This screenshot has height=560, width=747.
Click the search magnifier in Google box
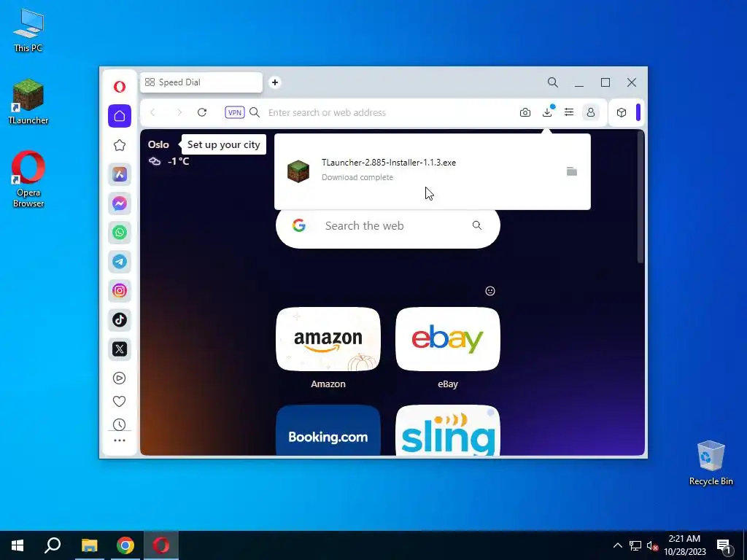pos(477,225)
